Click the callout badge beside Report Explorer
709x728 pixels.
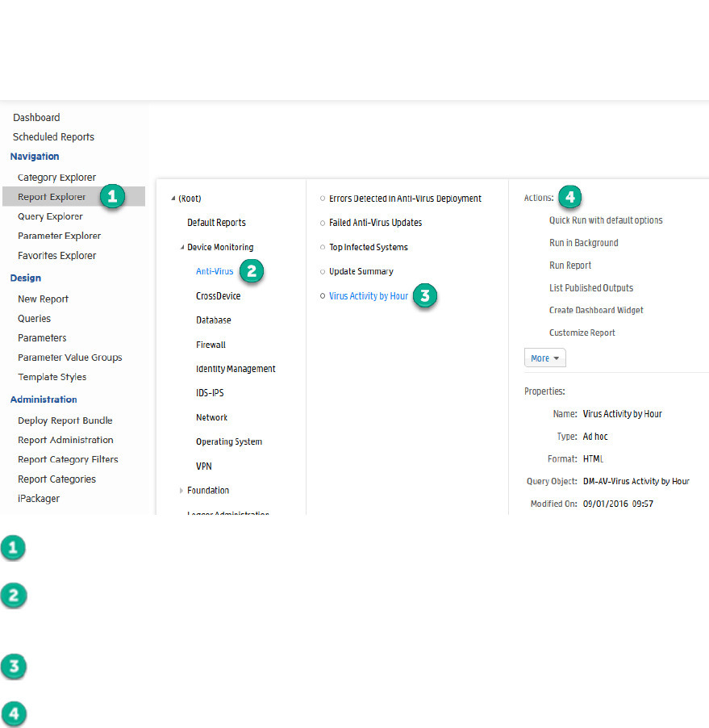click(x=112, y=196)
